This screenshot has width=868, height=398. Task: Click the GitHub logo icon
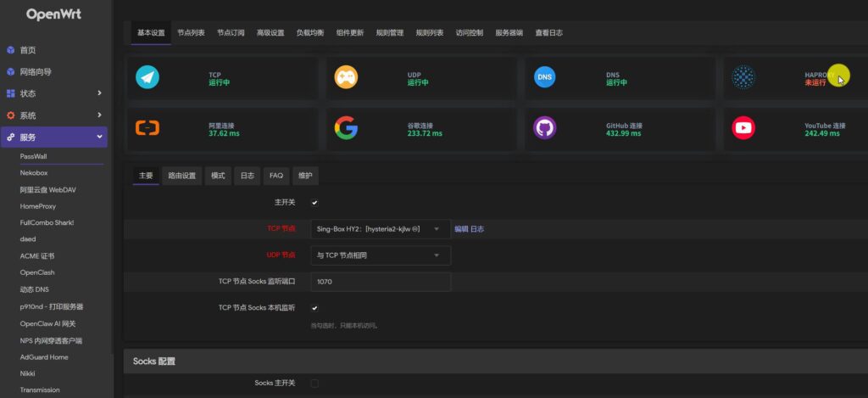(x=545, y=128)
